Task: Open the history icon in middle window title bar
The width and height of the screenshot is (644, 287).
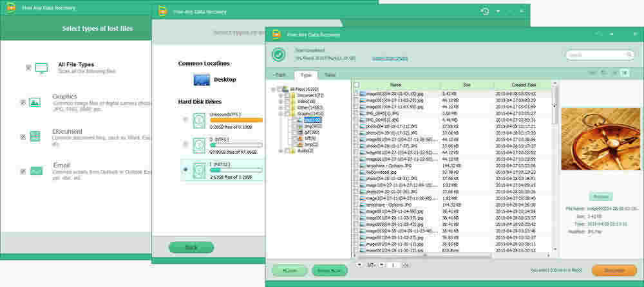Action: point(486,12)
